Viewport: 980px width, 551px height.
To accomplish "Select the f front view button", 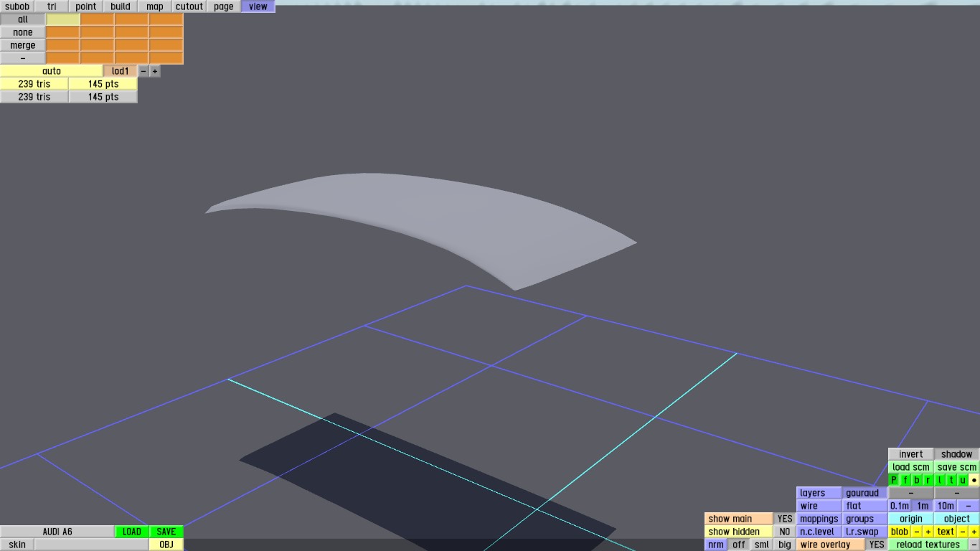I will click(x=905, y=480).
